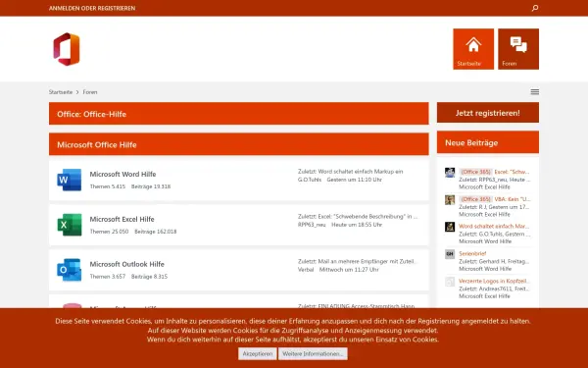This screenshot has height=368, width=588.
Task: Click Office 365 tag on VBA post
Action: pos(475,199)
